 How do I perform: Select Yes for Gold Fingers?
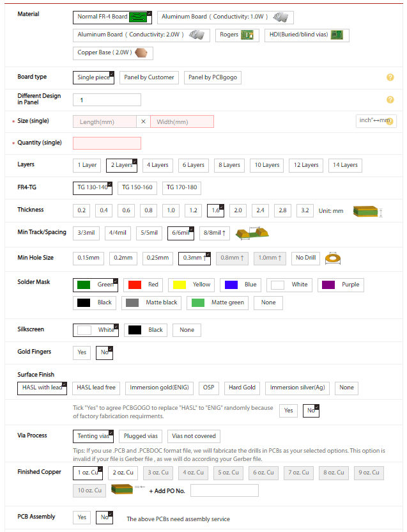tap(82, 353)
